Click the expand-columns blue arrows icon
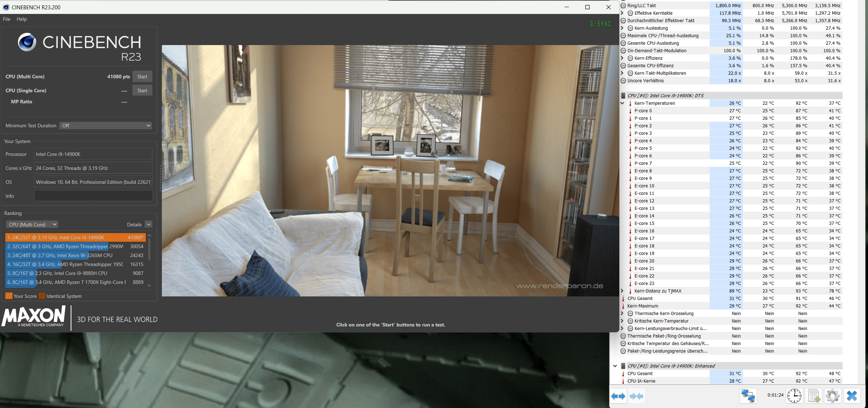This screenshot has width=868, height=408. [618, 396]
